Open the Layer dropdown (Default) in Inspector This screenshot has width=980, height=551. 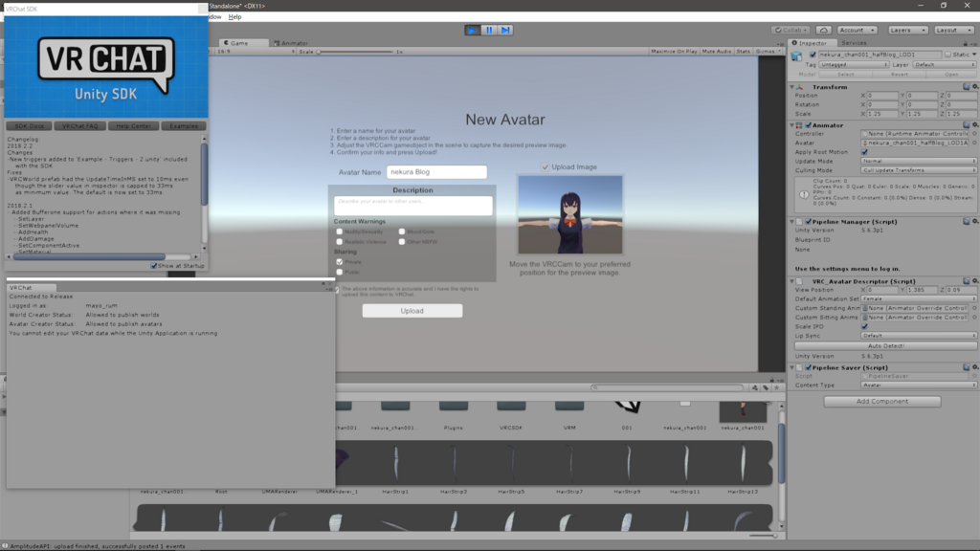click(944, 64)
